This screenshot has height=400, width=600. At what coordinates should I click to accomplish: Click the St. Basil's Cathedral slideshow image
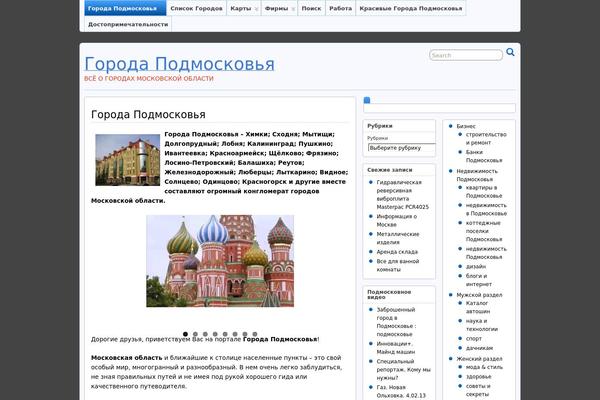click(x=220, y=261)
